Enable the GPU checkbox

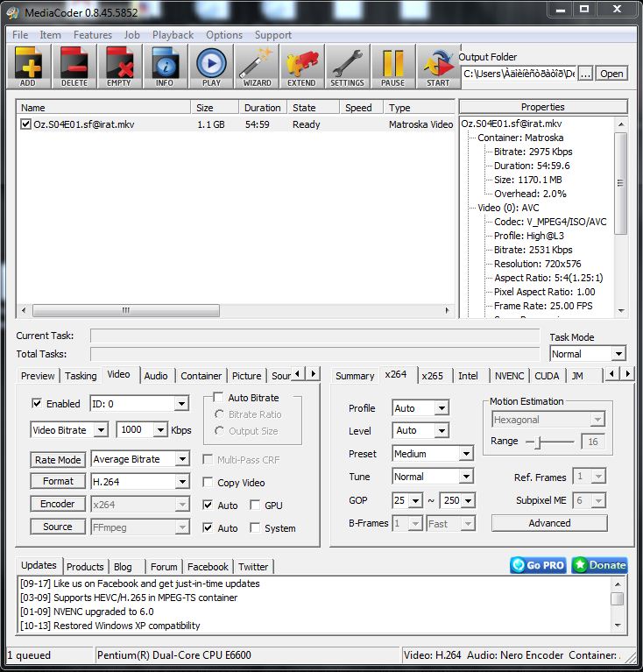[x=255, y=505]
